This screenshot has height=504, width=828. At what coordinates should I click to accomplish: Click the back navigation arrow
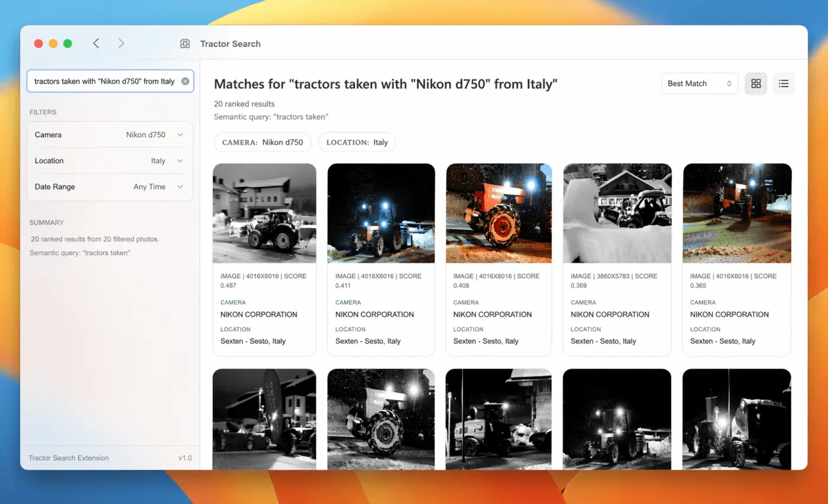coord(96,43)
